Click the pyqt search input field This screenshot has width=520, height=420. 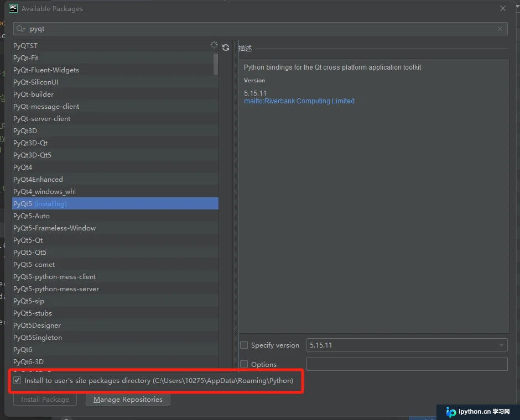[261, 29]
